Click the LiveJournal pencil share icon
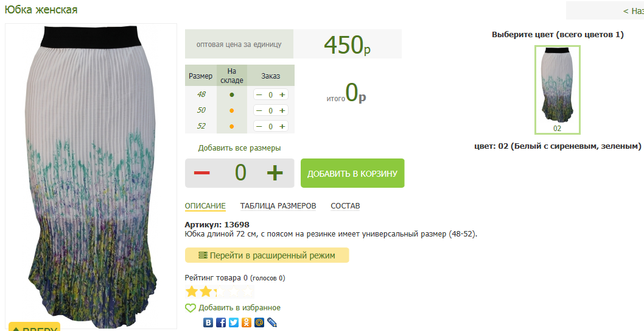The height and width of the screenshot is (331, 644). pos(272,322)
